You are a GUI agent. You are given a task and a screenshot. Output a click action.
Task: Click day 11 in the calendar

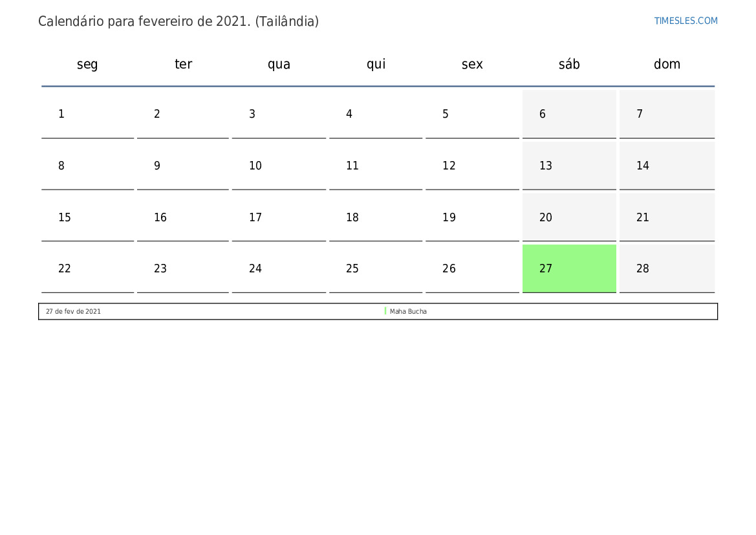click(376, 166)
